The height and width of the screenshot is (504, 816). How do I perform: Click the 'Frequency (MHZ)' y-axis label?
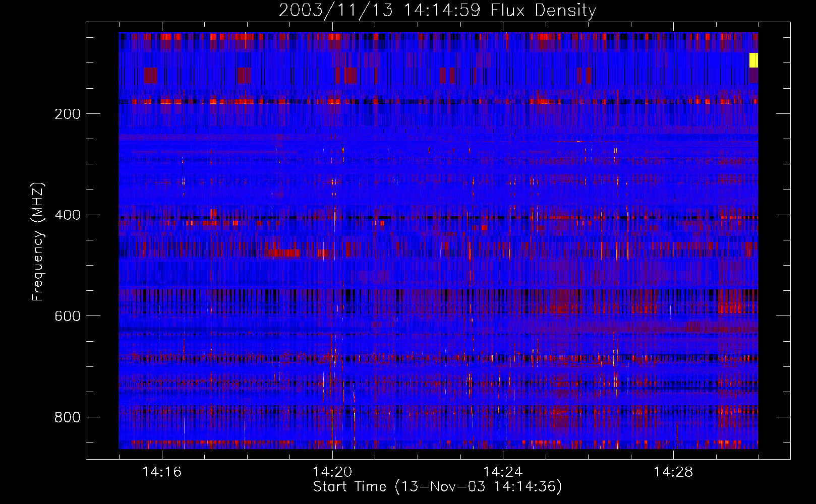point(37,241)
